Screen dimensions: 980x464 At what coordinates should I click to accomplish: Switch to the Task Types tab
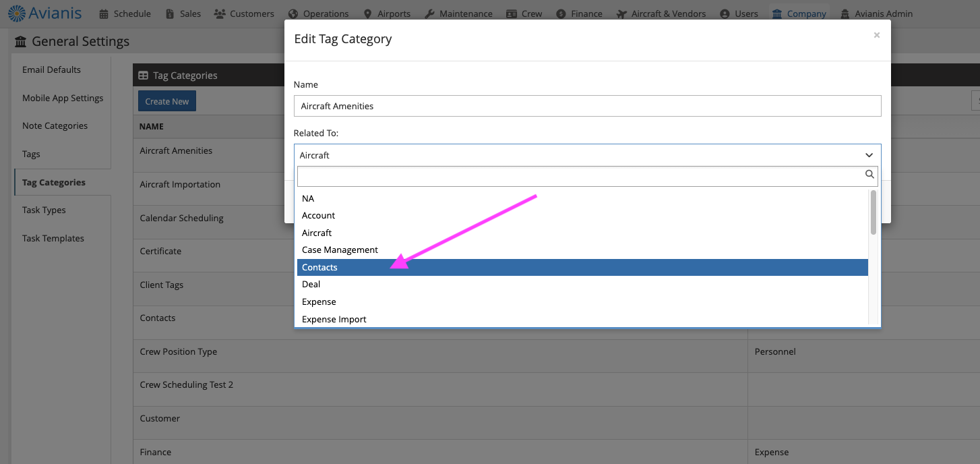click(44, 210)
